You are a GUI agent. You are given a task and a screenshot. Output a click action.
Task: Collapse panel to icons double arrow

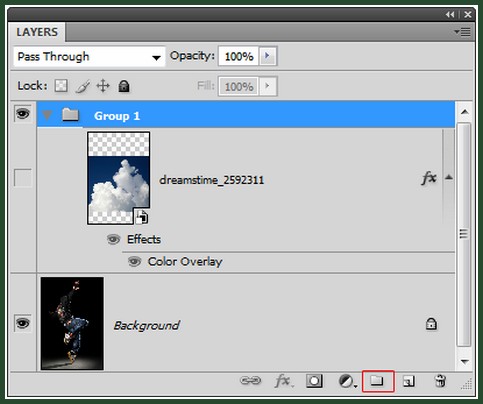[x=450, y=14]
